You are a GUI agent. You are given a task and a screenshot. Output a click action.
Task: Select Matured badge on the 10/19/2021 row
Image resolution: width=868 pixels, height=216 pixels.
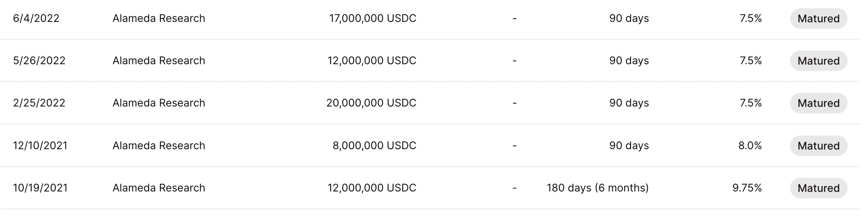click(818, 188)
